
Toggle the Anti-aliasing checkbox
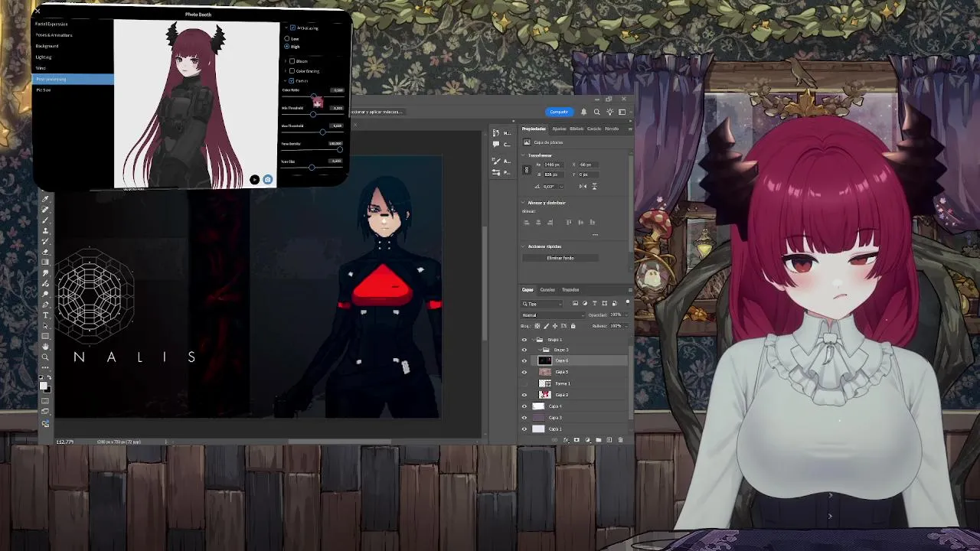[292, 28]
